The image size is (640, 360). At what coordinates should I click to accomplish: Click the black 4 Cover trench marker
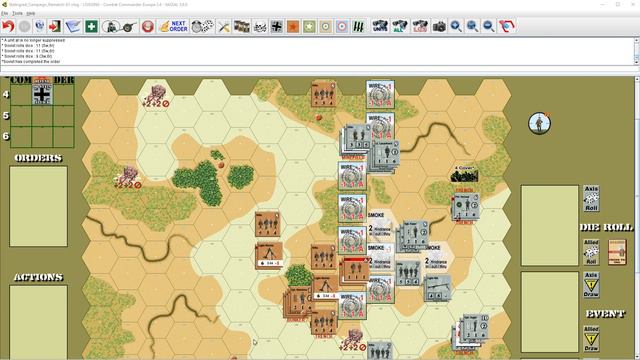(x=464, y=174)
